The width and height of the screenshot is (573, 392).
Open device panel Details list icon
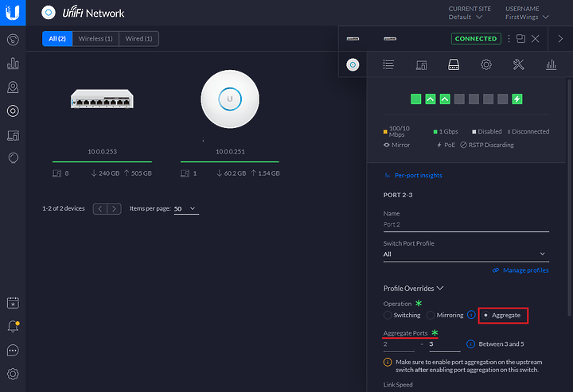pos(388,65)
